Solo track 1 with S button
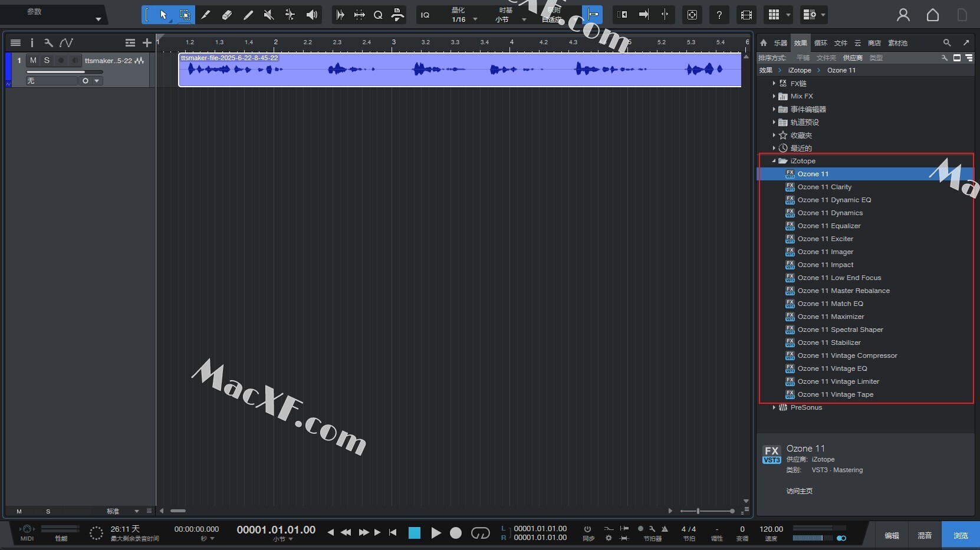Viewport: 980px width, 550px height. click(47, 60)
